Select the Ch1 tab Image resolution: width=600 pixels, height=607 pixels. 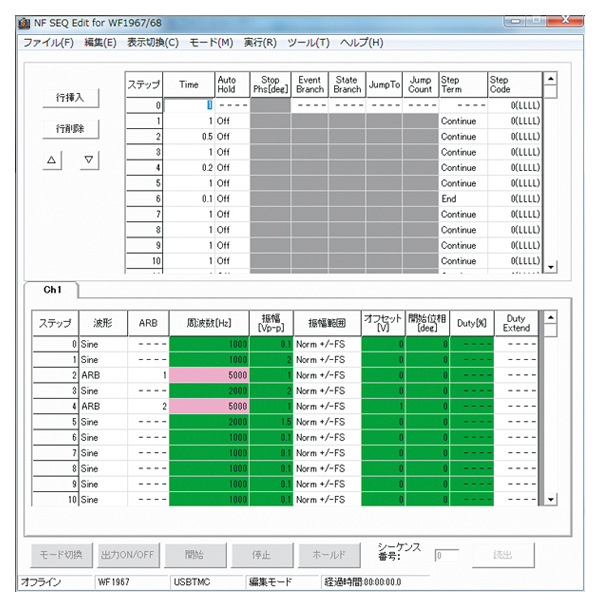[53, 288]
